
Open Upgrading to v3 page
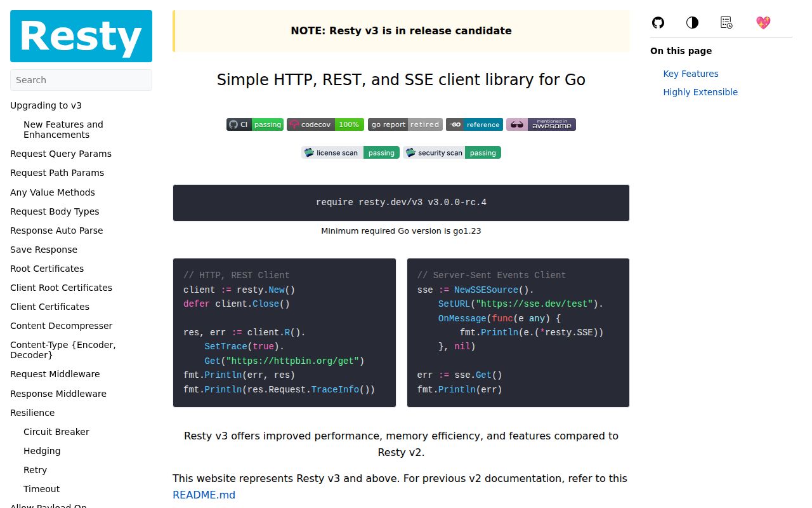tap(46, 105)
